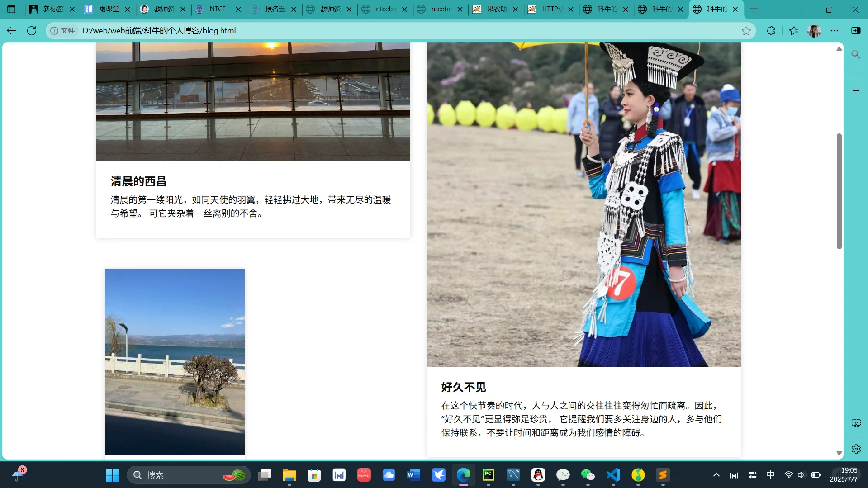
Task: Click the scroll up arrow
Action: pos(839,48)
